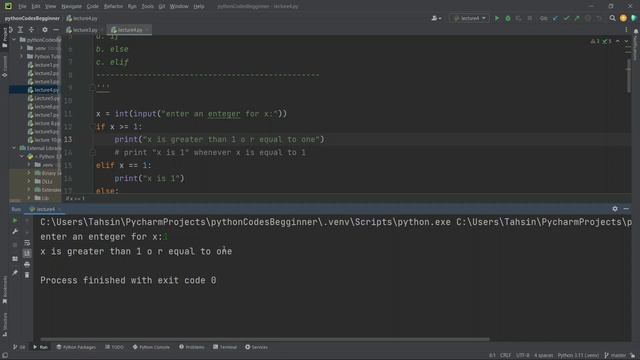Click the Git update project arrow icon

pos(556,18)
